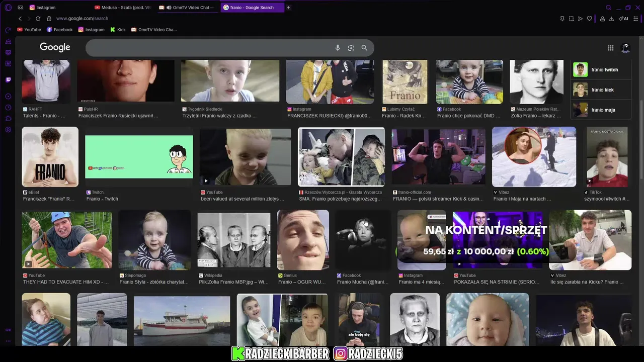Open the OmeTV Video Chat bookmark
Image resolution: width=644 pixels, height=362 pixels.
pyautogui.click(x=154, y=30)
